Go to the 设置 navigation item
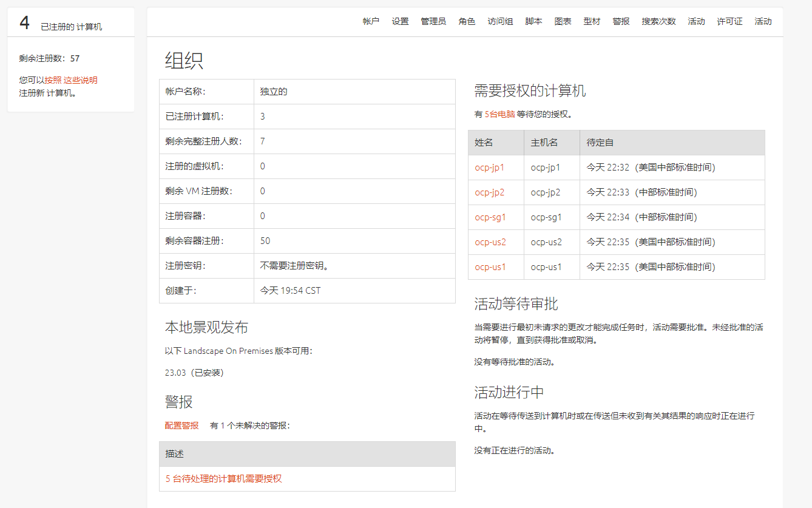The width and height of the screenshot is (812, 508). 400,21
